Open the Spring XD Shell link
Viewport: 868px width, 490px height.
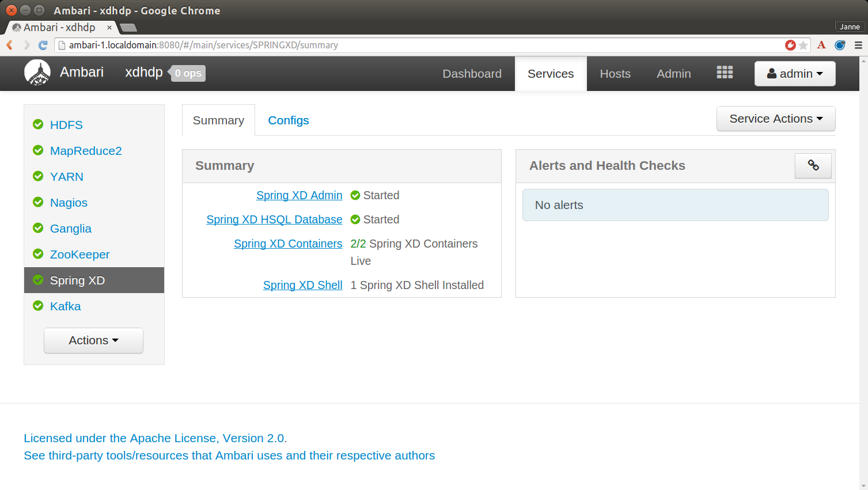[x=303, y=285]
